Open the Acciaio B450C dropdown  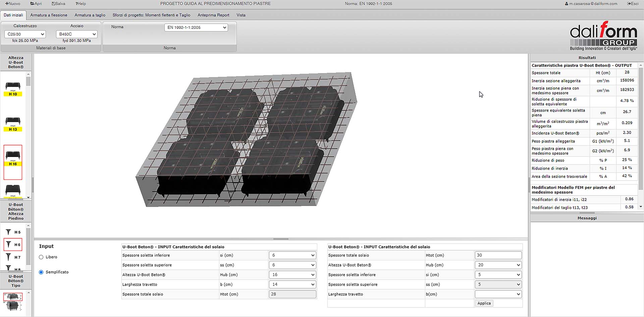(77, 34)
